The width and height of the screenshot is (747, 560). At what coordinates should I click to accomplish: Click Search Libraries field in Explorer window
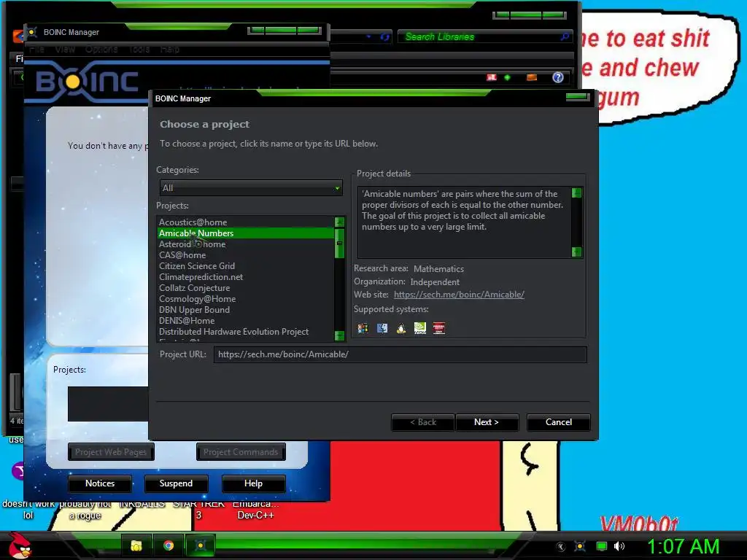tap(479, 36)
